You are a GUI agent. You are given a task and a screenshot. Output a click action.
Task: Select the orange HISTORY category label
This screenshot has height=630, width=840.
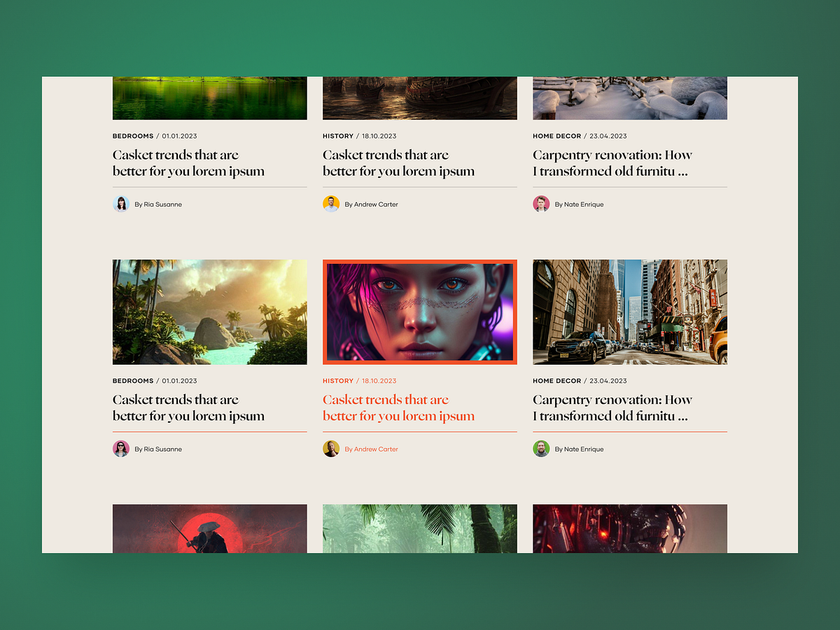(338, 381)
